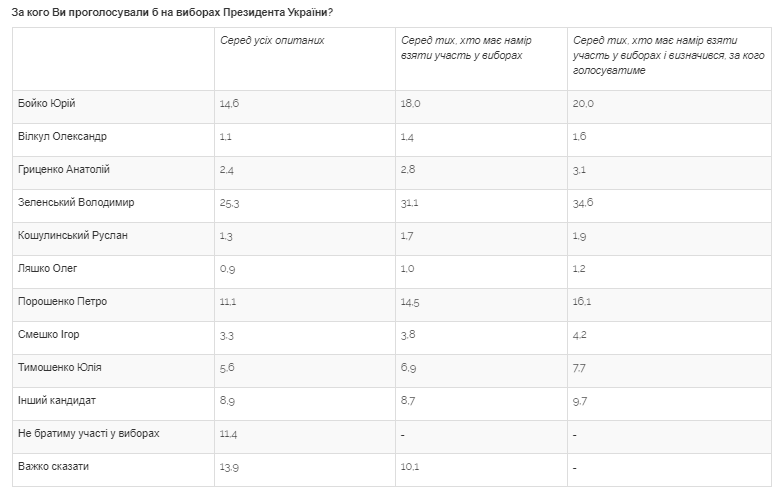Click the 'Ляшко Олег' candidate name
Screen dimensions: 775x493
pos(48,268)
